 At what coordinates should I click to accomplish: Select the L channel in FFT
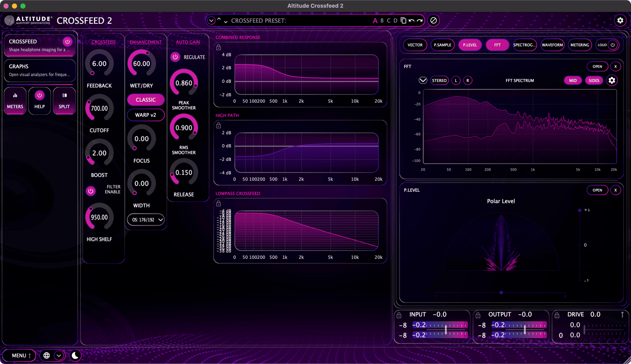[x=456, y=81]
